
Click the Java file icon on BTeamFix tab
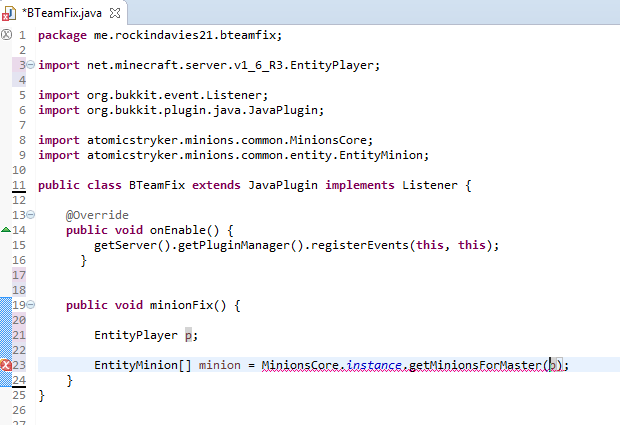click(x=11, y=13)
